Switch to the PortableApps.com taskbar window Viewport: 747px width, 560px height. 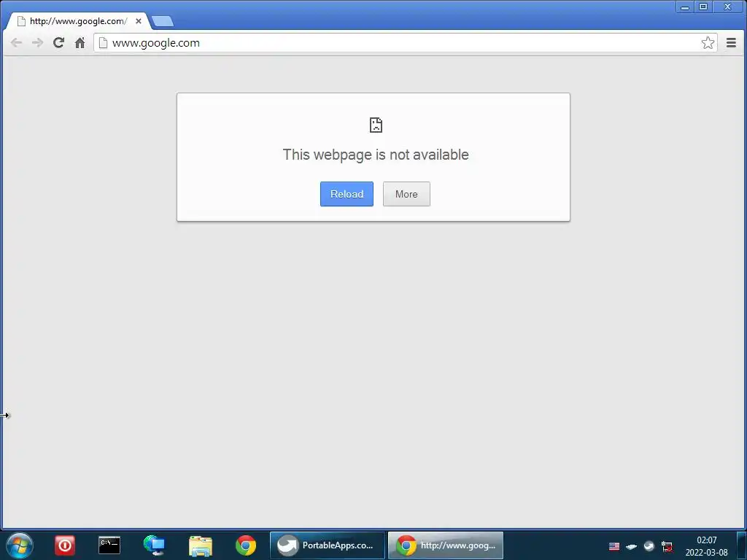pyautogui.click(x=328, y=545)
